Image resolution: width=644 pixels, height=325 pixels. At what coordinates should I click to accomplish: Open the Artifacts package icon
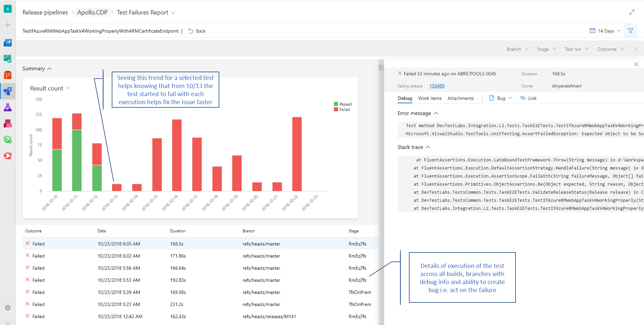(x=8, y=123)
